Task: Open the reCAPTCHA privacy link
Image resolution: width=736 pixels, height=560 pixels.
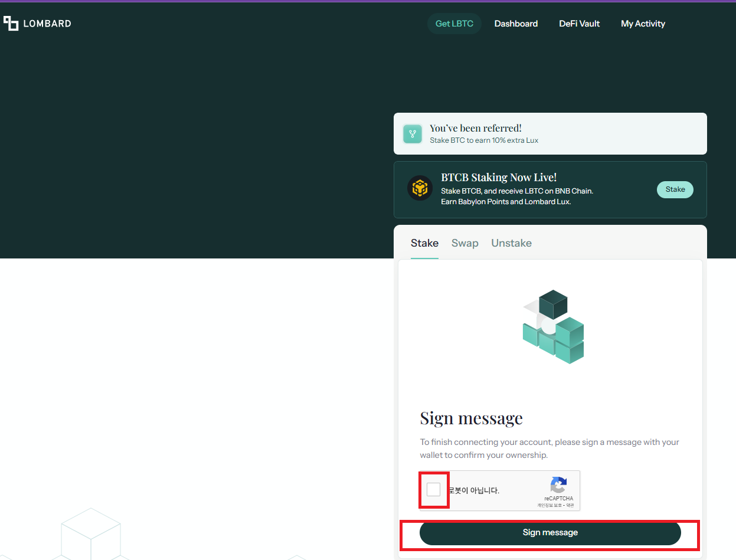Action: tap(549, 505)
